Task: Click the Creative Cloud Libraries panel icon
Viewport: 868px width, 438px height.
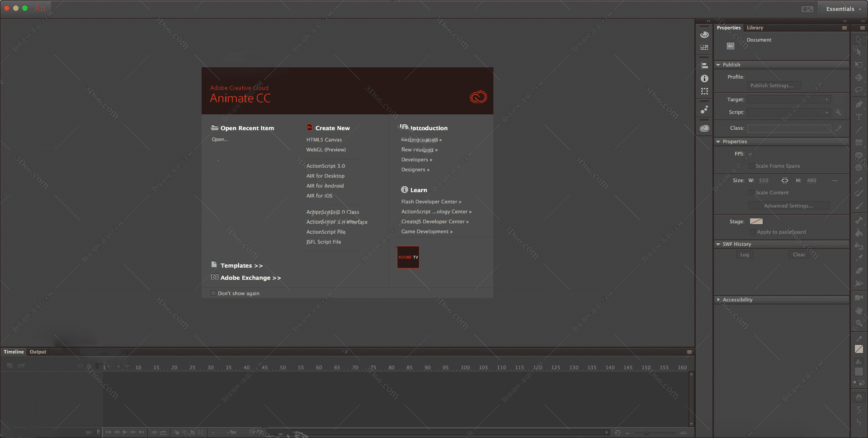Action: click(x=704, y=128)
